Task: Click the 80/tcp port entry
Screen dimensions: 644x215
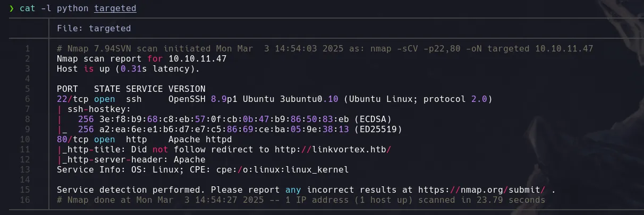Action: [x=73, y=139]
